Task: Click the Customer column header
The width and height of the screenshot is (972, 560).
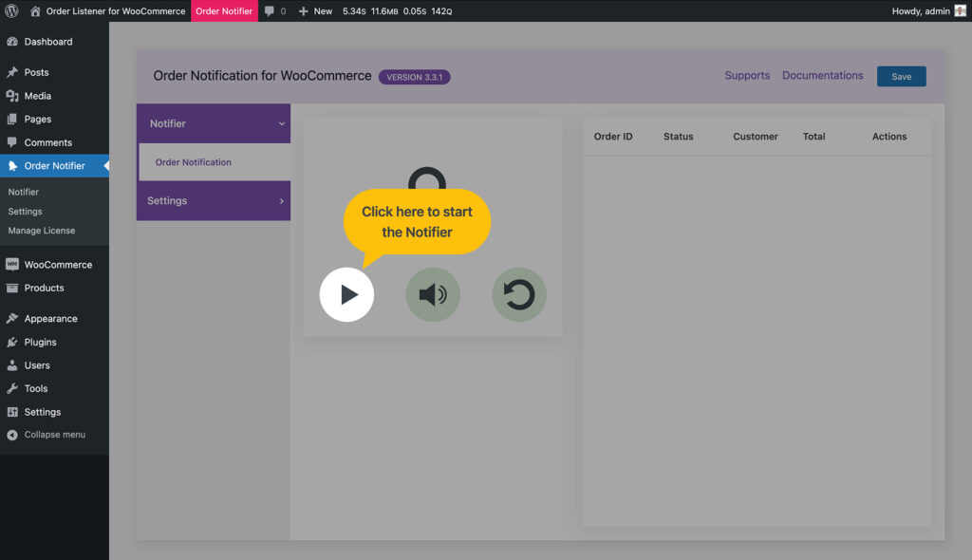Action: [755, 137]
